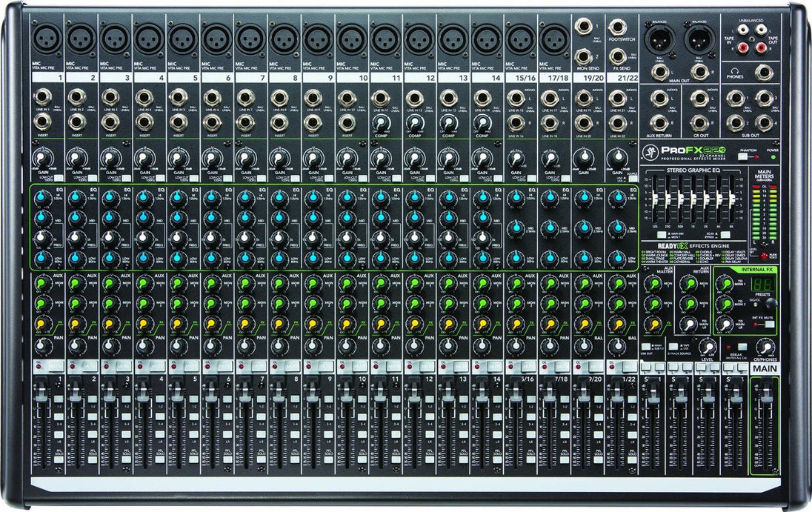This screenshot has width=812, height=512.
Task: Click the headphones jack labeled PHONES
Action: 763,72
